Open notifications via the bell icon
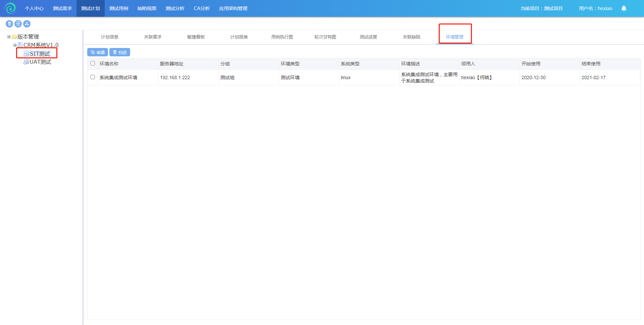 click(x=624, y=8)
